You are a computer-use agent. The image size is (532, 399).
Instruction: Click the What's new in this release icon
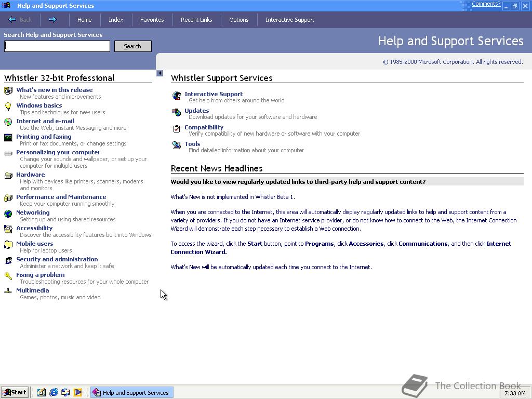pos(8,90)
